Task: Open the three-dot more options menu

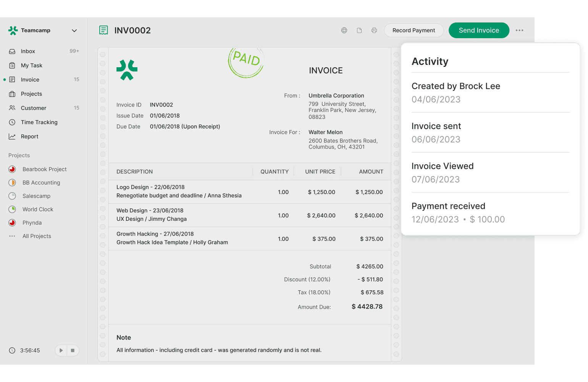Action: pos(519,31)
